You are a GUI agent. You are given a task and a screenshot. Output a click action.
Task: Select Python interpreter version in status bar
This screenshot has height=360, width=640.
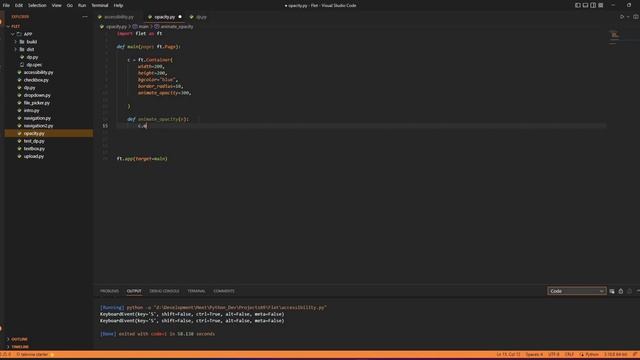pos(616,355)
